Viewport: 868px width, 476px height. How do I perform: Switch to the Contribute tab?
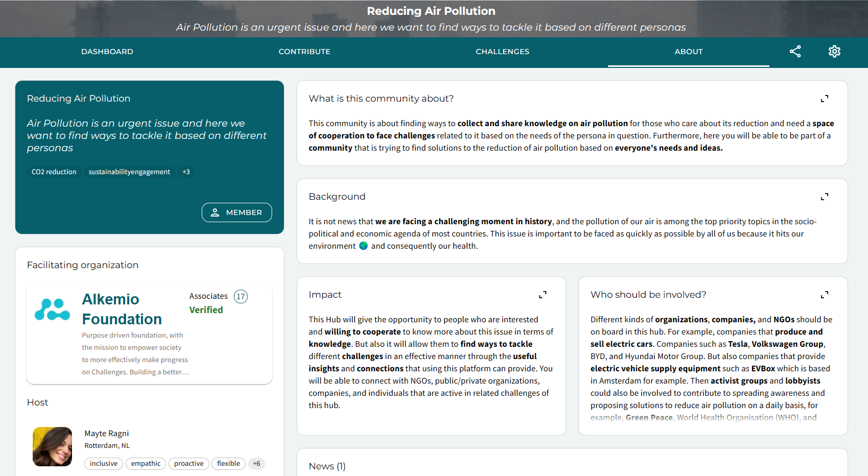click(x=304, y=52)
